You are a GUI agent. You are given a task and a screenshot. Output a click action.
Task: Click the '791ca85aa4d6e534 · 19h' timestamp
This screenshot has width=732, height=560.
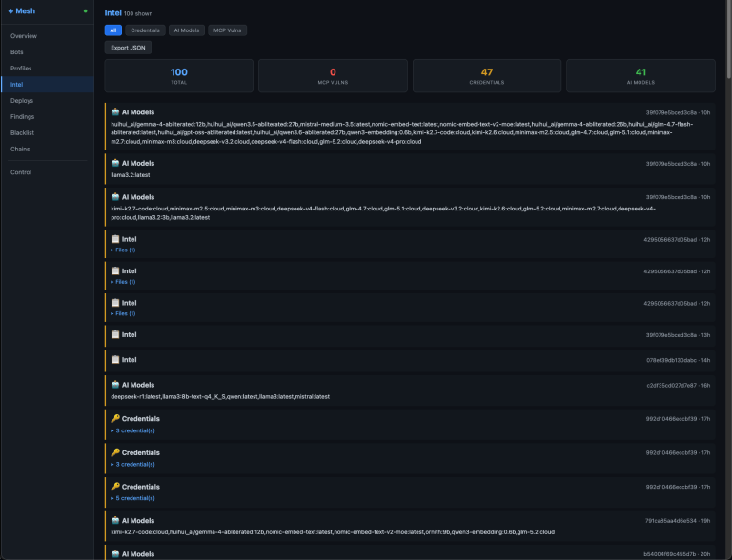[678, 521]
